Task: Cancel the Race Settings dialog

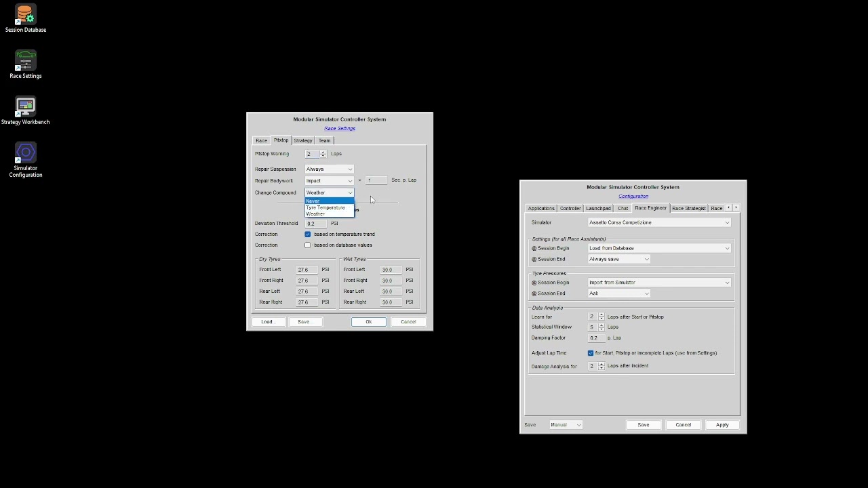Action: (408, 322)
